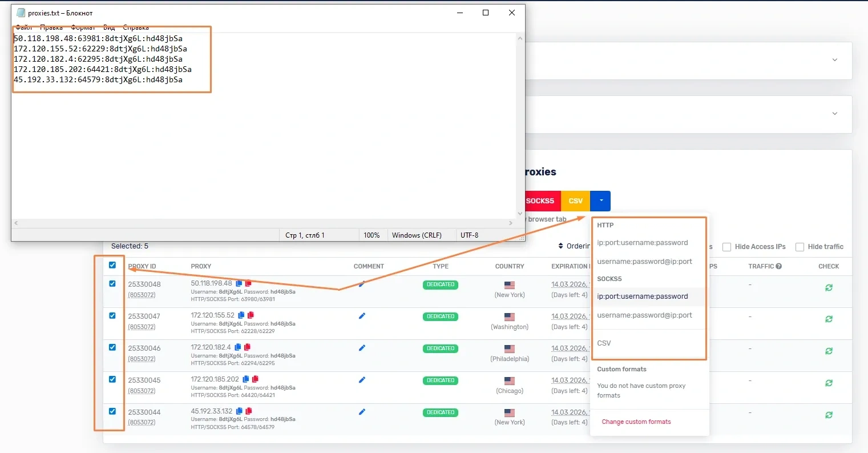
Task: Expand the first collapsed panel chevron
Action: pos(834,60)
